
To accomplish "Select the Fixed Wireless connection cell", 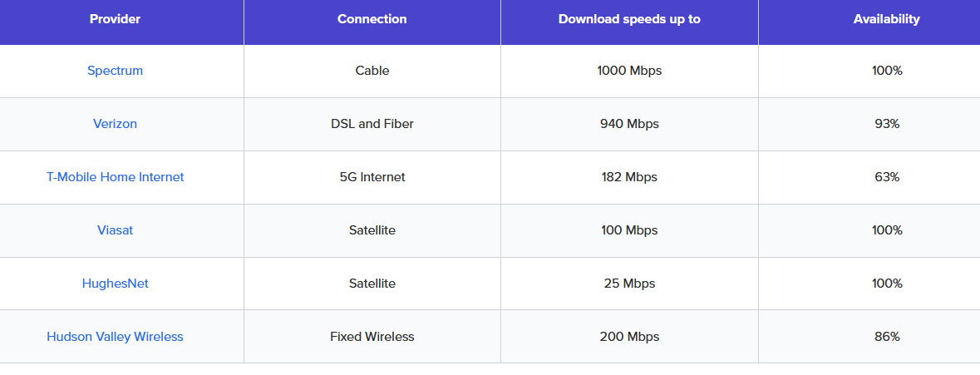I will (x=372, y=337).
